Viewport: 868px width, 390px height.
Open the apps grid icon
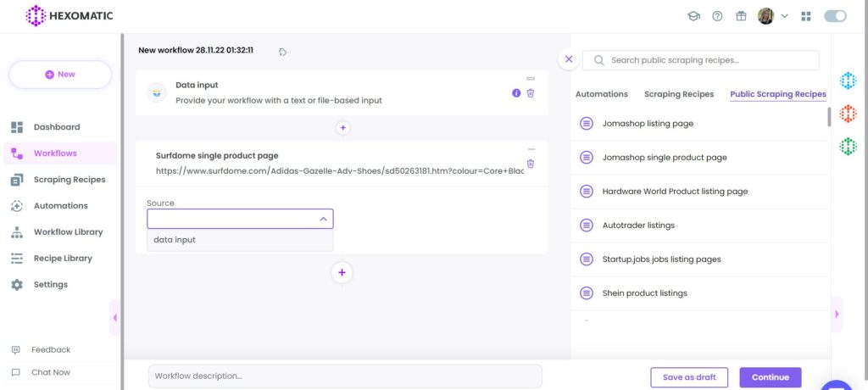coord(806,16)
